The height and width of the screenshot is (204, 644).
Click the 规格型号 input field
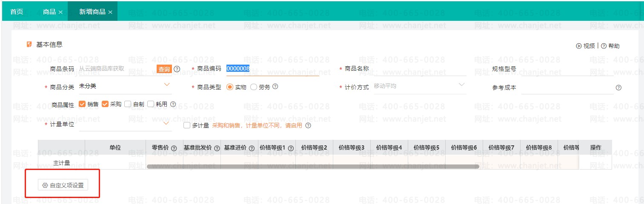coord(567,69)
